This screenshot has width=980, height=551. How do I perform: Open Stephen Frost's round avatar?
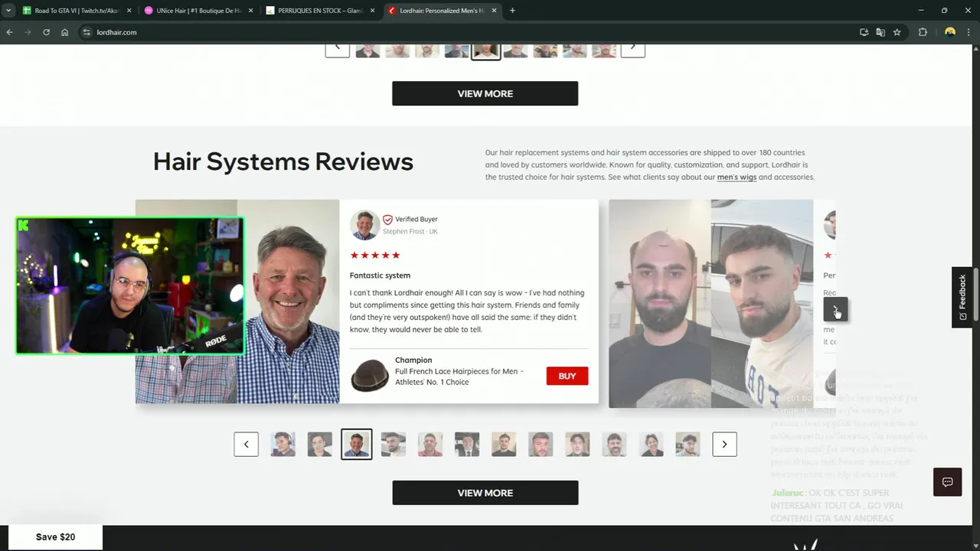coord(364,225)
